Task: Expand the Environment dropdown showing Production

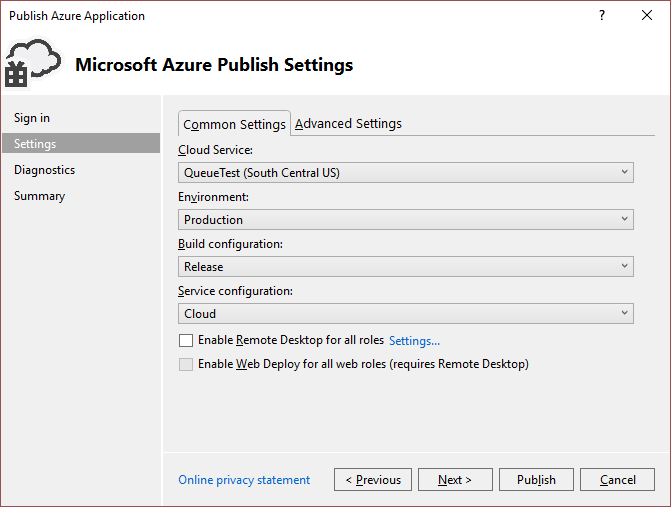Action: (x=405, y=220)
